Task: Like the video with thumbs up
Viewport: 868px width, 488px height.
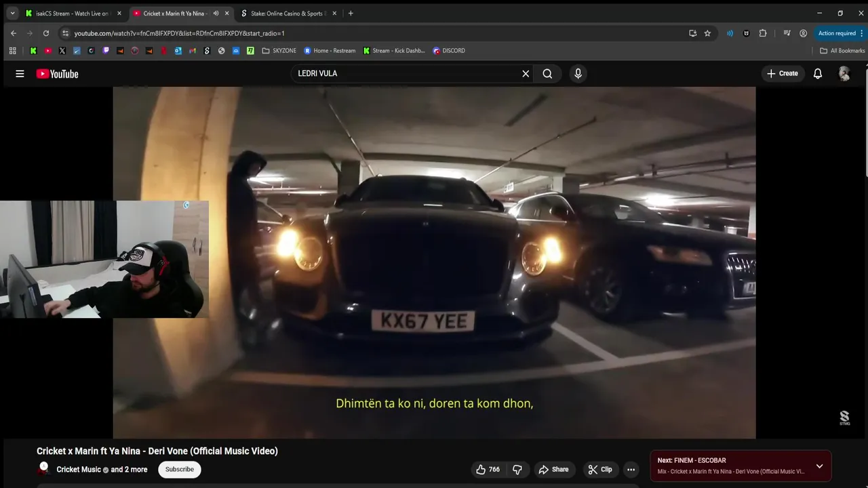Action: pos(488,469)
